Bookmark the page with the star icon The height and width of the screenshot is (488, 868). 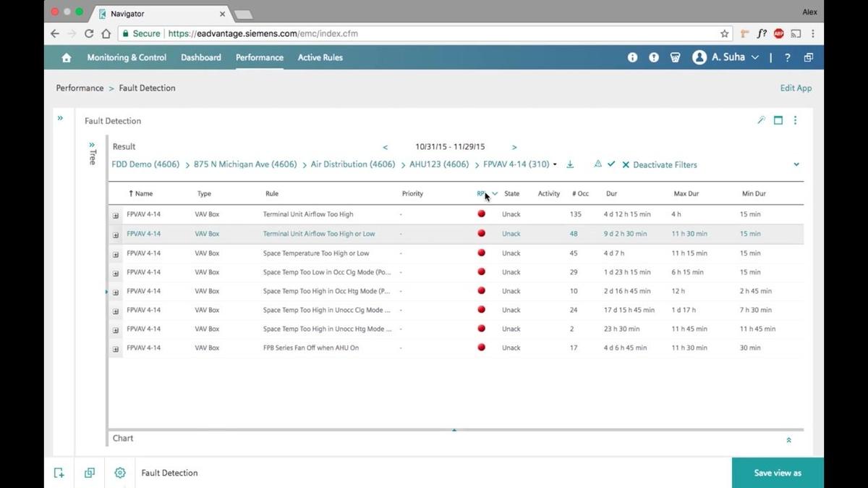pos(724,33)
